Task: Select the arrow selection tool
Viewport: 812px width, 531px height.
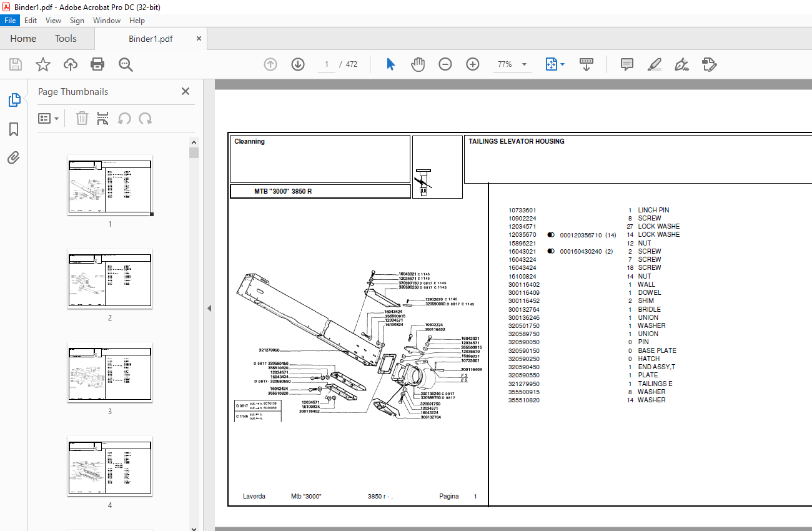Action: (x=390, y=64)
